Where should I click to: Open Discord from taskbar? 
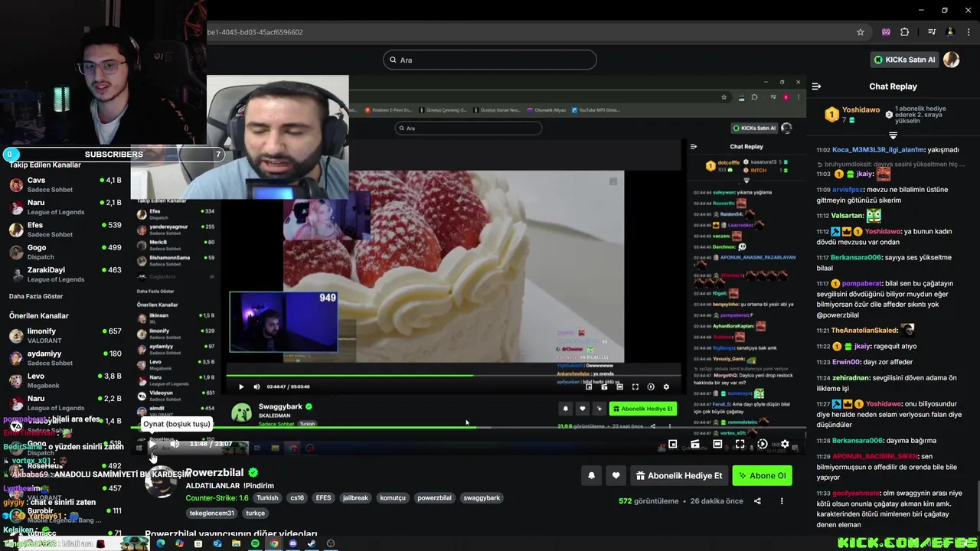292,543
